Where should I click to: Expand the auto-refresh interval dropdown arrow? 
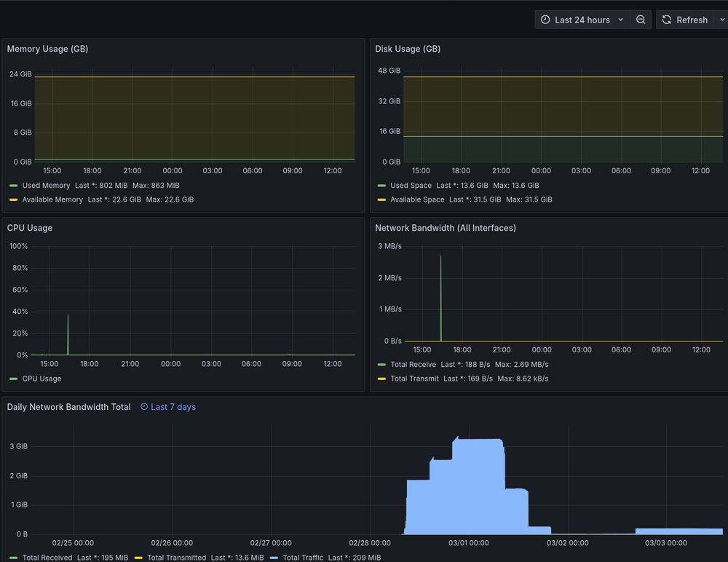click(x=721, y=20)
